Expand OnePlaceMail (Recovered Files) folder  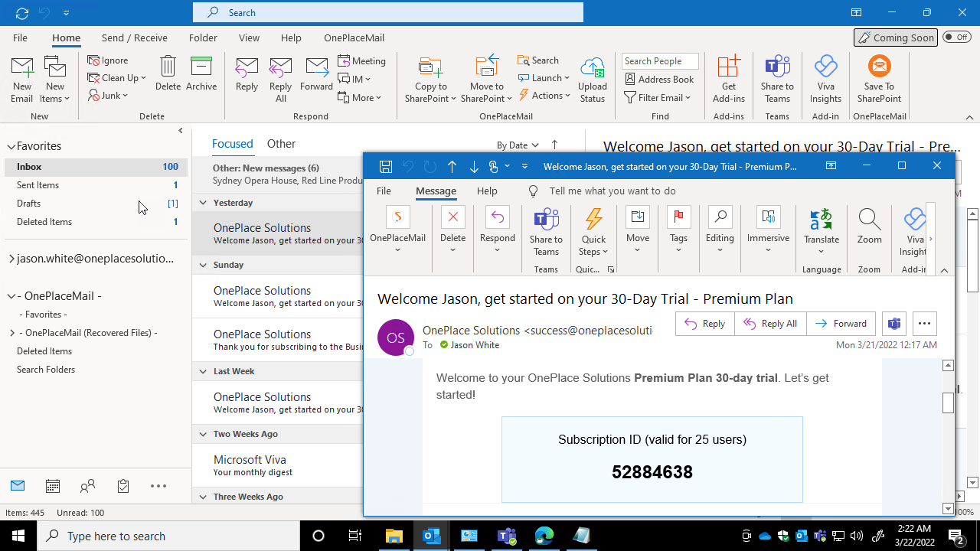tap(12, 333)
